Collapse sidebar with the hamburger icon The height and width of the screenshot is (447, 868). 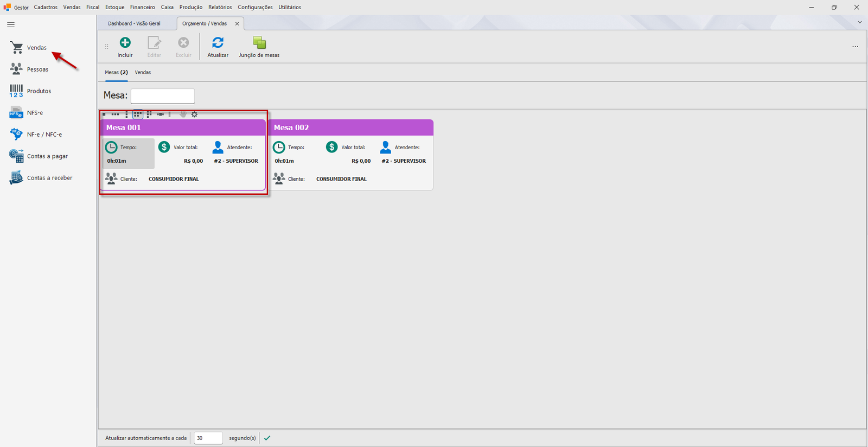pos(11,24)
